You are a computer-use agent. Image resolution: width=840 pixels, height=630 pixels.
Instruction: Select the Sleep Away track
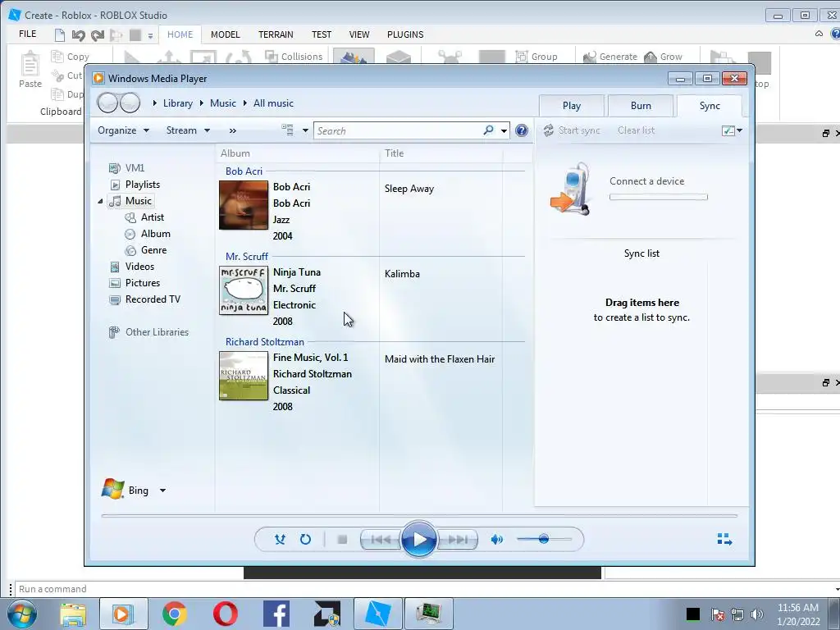tap(409, 189)
